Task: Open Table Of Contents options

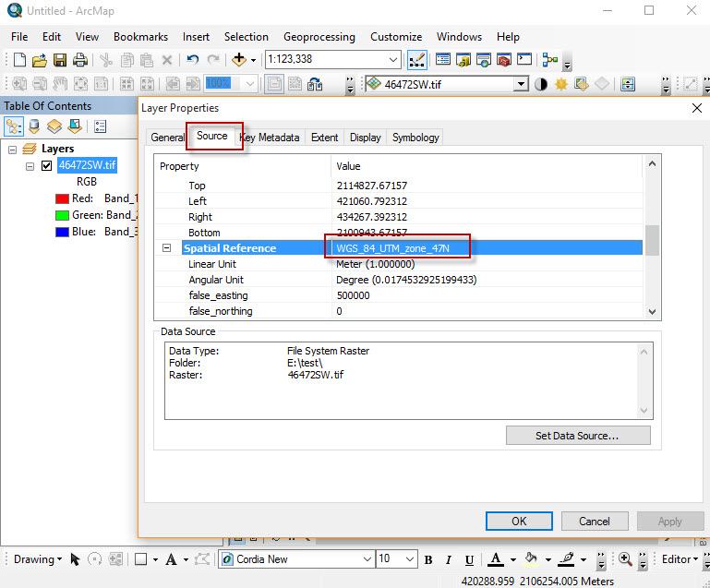Action: coord(100,126)
